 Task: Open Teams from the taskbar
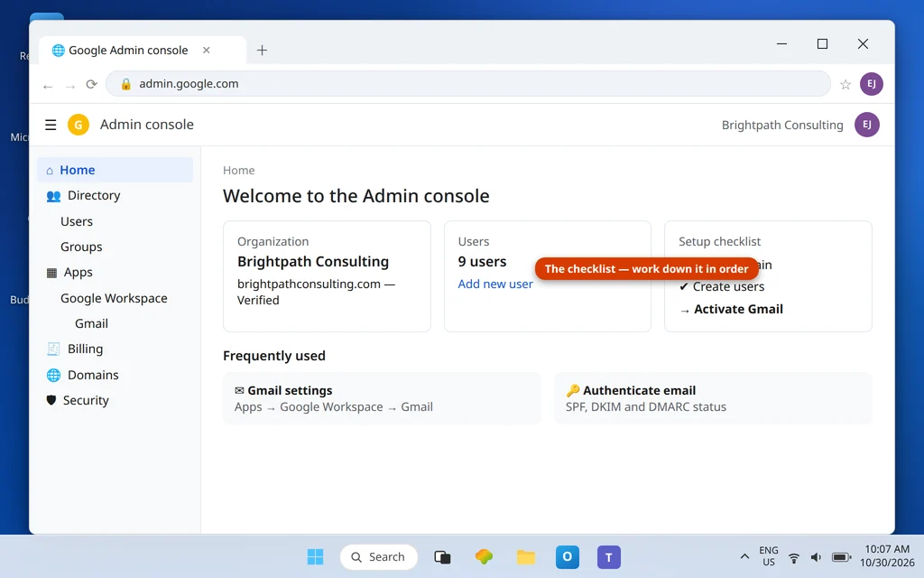[609, 556]
